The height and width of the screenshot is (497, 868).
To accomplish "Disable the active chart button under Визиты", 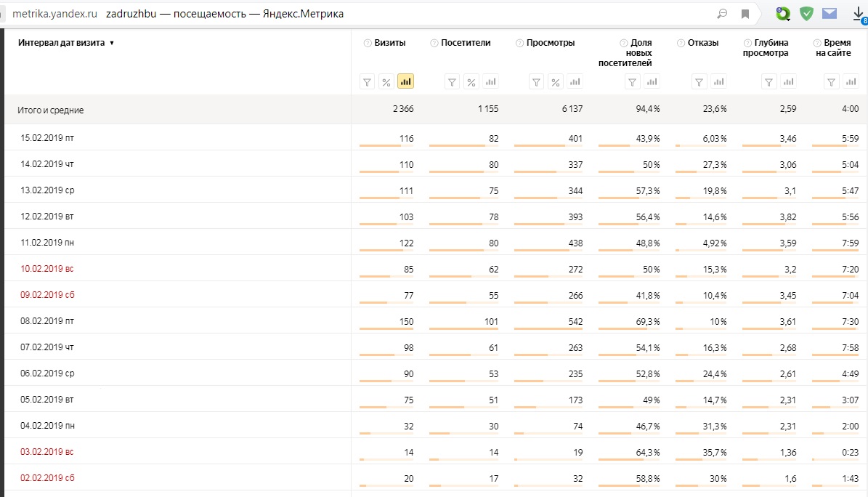I will [405, 82].
